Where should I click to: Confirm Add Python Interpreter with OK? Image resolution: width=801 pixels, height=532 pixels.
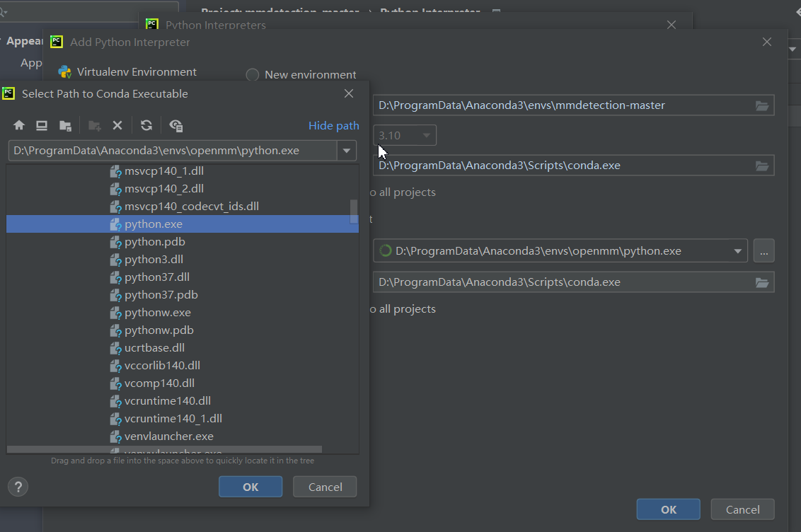(668, 509)
